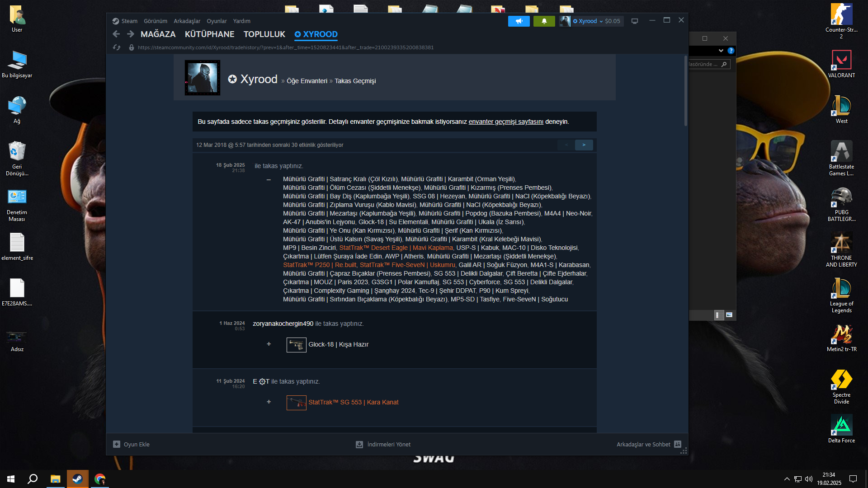Click the Big Picture mode monitor icon
The height and width of the screenshot is (488, 868).
point(635,21)
